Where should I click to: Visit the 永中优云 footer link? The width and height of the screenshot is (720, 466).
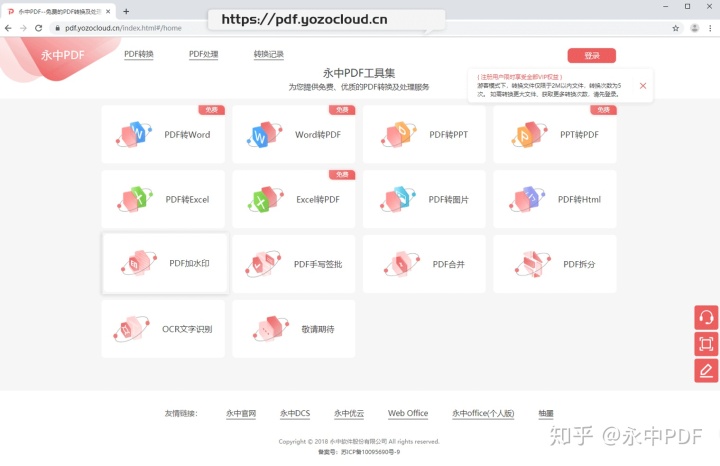pos(349,413)
